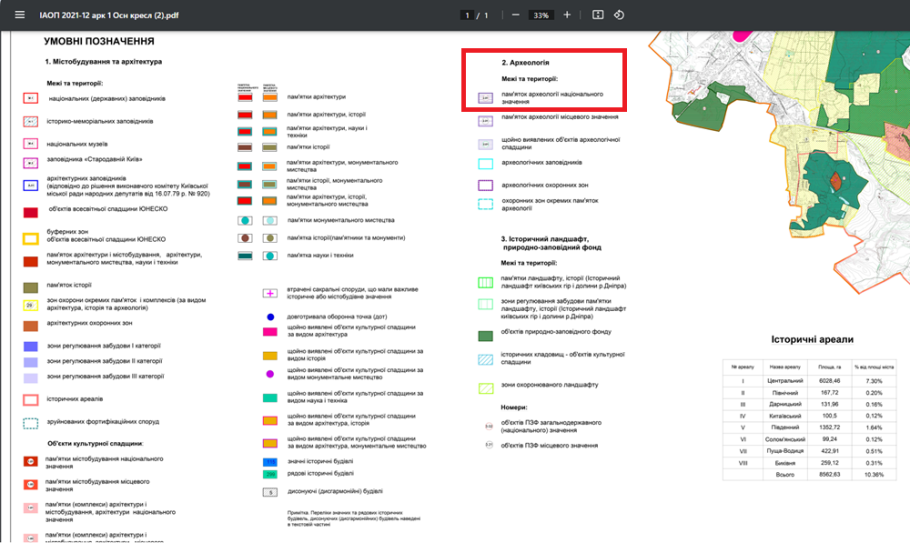
Task: Click the '2. Археологія' section heading
Action: pyautogui.click(x=525, y=62)
